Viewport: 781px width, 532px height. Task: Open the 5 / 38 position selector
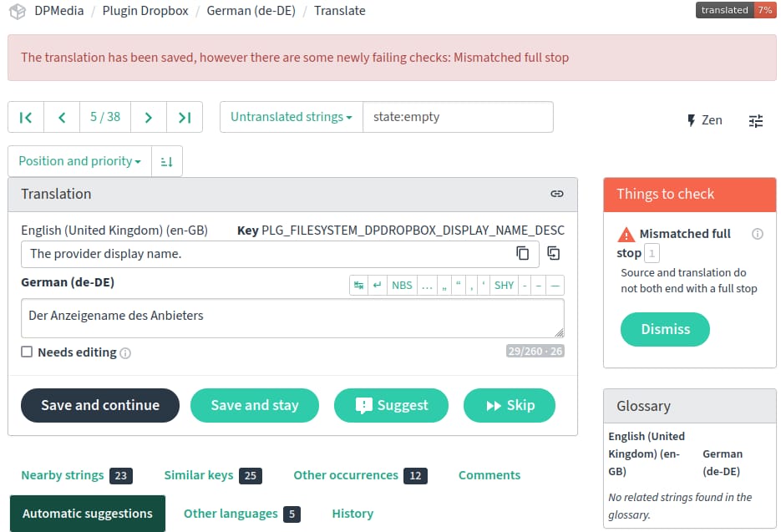[x=105, y=117]
